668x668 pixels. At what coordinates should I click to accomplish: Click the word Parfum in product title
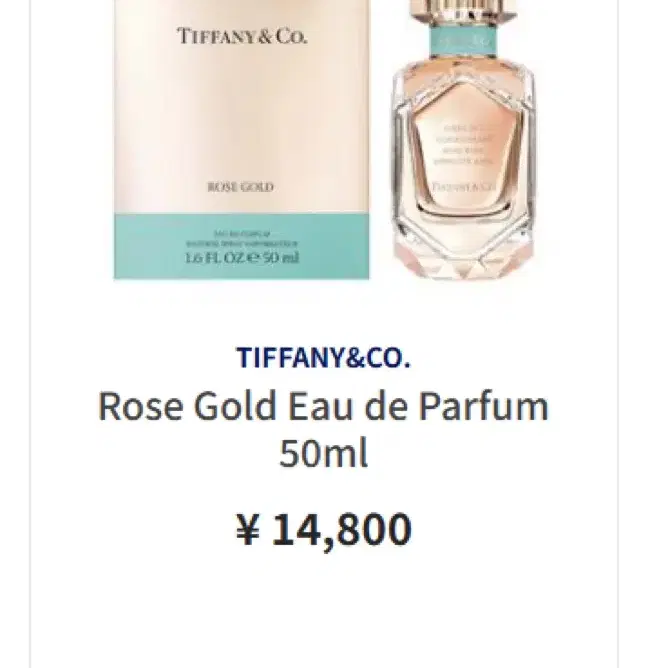click(x=484, y=406)
